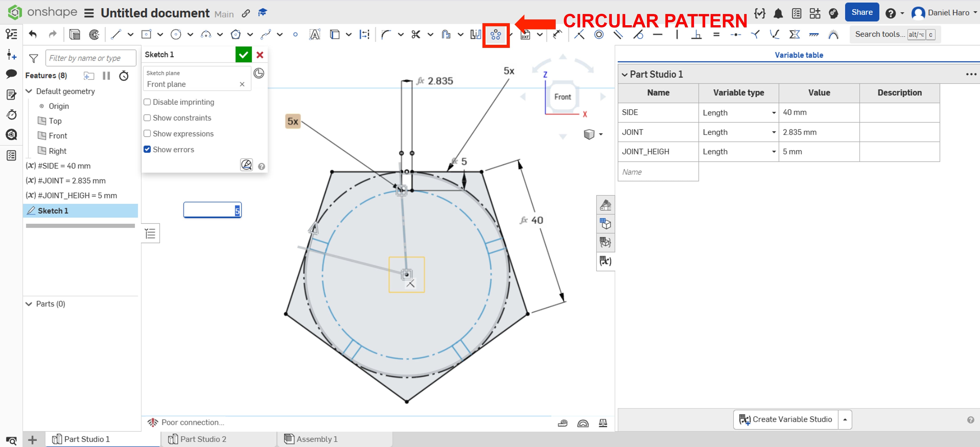Enable Disable imprinting checkbox
The height and width of the screenshot is (447, 980).
point(147,102)
